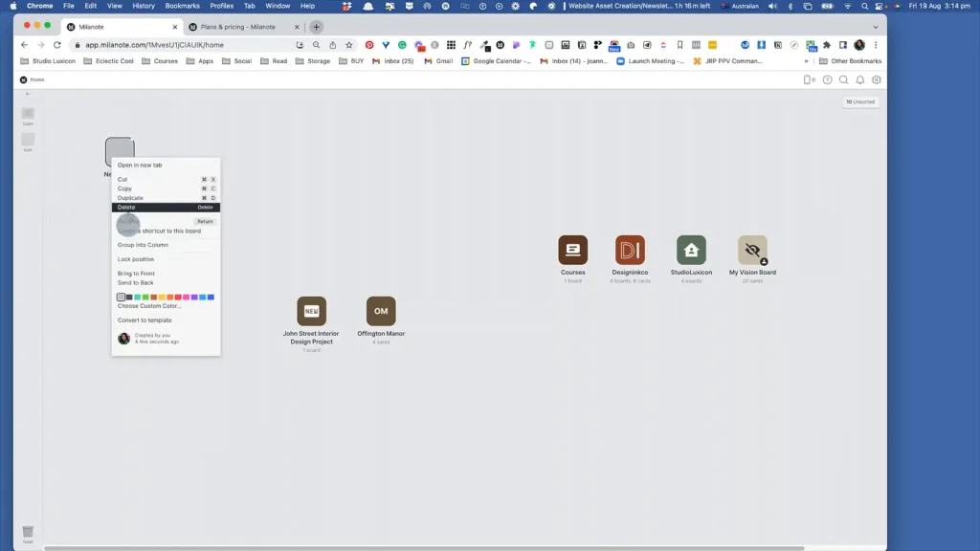Click the Chrome address bar URL
Viewport: 980px width, 551px height.
(x=154, y=45)
